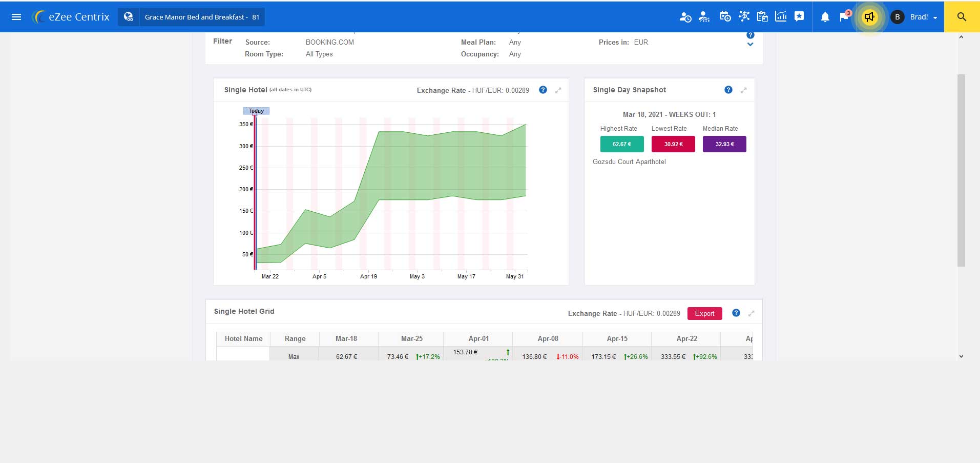Click the Hotel Name column header
Image resolution: width=980 pixels, height=463 pixels.
(x=243, y=339)
